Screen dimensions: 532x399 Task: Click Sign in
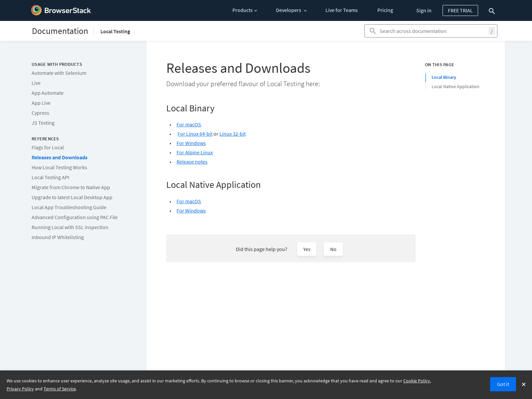424,11
